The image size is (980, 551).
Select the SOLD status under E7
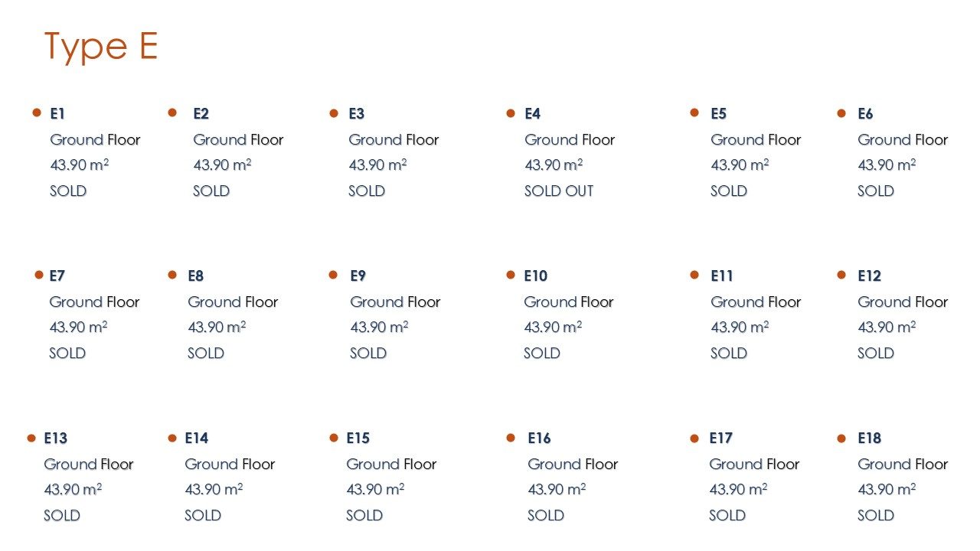coord(67,354)
